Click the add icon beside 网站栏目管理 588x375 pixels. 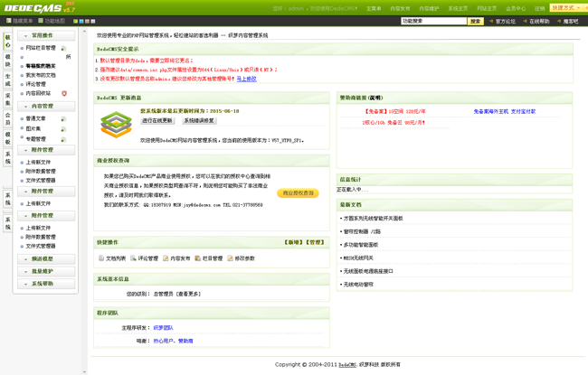tap(63, 48)
